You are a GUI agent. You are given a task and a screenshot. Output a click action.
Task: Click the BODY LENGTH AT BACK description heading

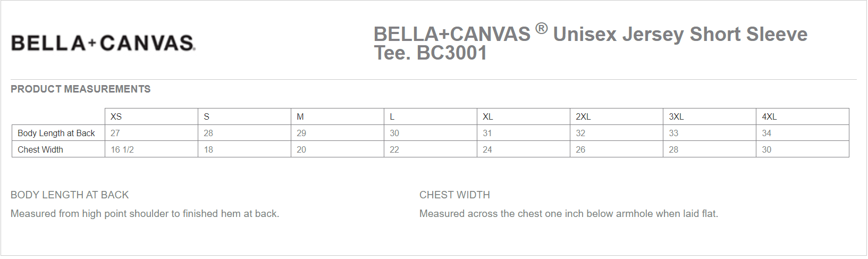70,195
